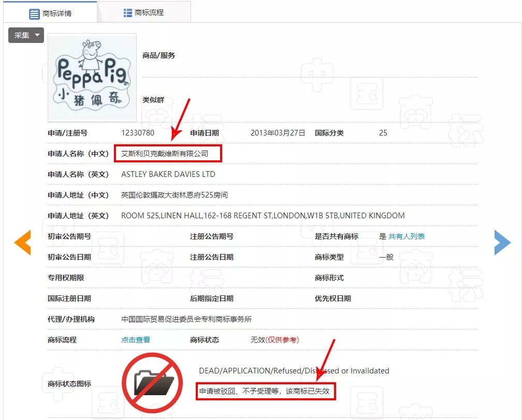Click the 优先权日期 label
The width and height of the screenshot is (522, 420).
click(x=333, y=298)
